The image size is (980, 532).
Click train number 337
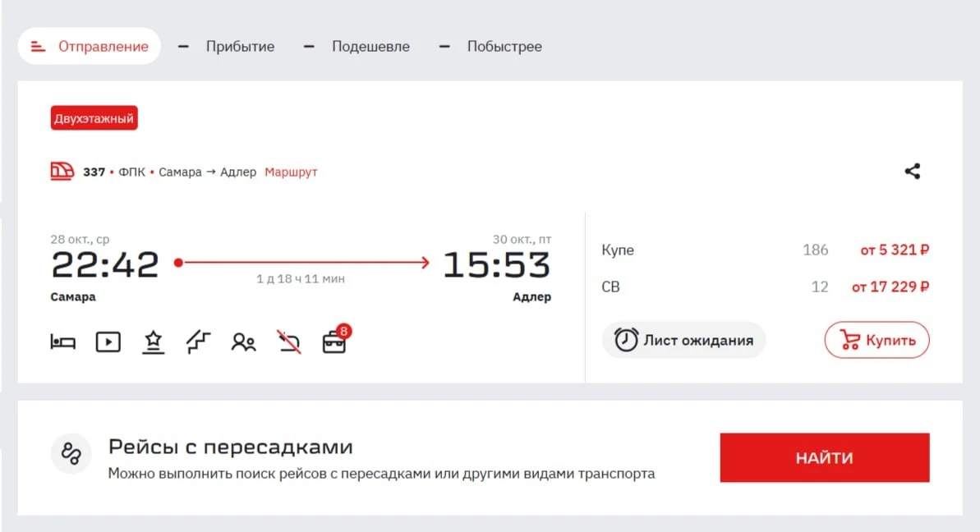pos(94,172)
